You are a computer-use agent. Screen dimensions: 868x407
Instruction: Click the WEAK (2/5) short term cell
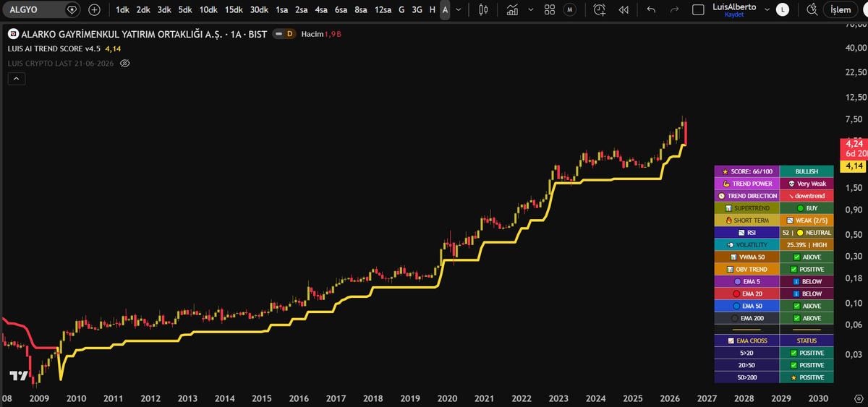[x=807, y=220]
